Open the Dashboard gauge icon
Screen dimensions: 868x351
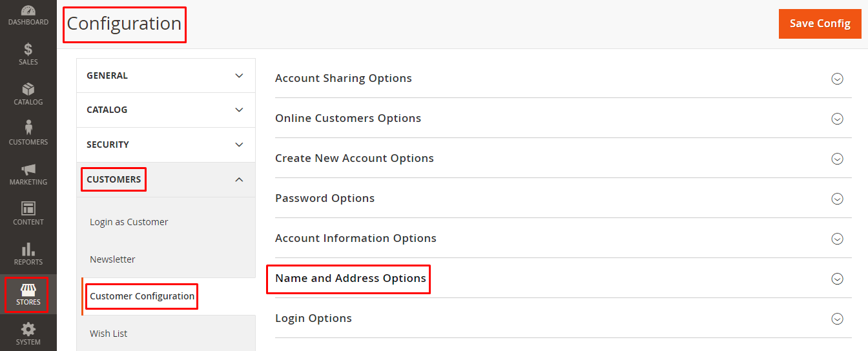(28, 11)
